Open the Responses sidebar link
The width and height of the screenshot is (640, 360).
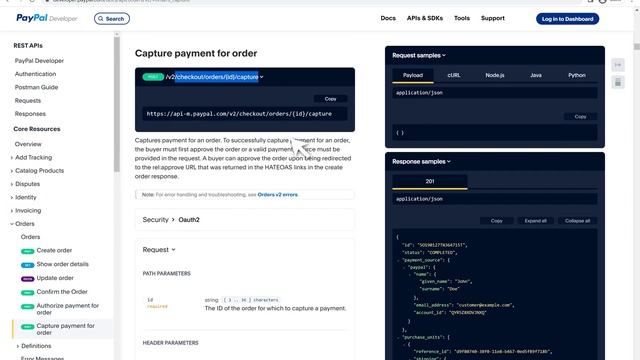click(x=30, y=114)
